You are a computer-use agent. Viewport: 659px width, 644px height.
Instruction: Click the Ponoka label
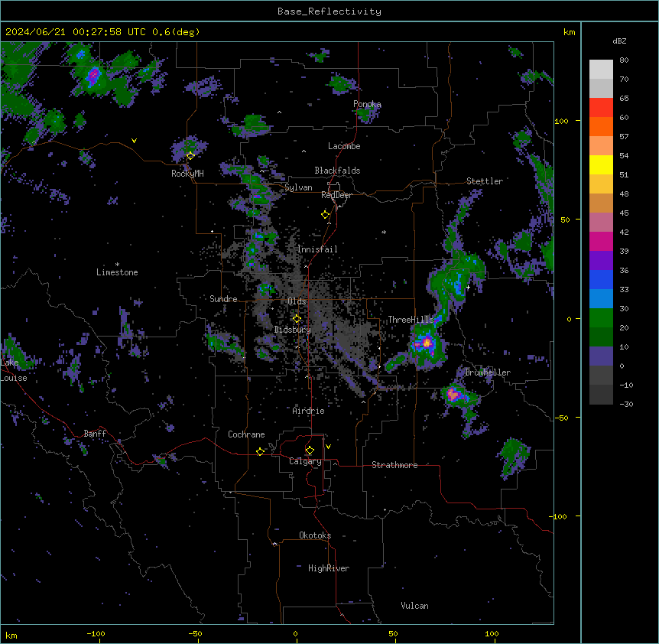point(367,104)
